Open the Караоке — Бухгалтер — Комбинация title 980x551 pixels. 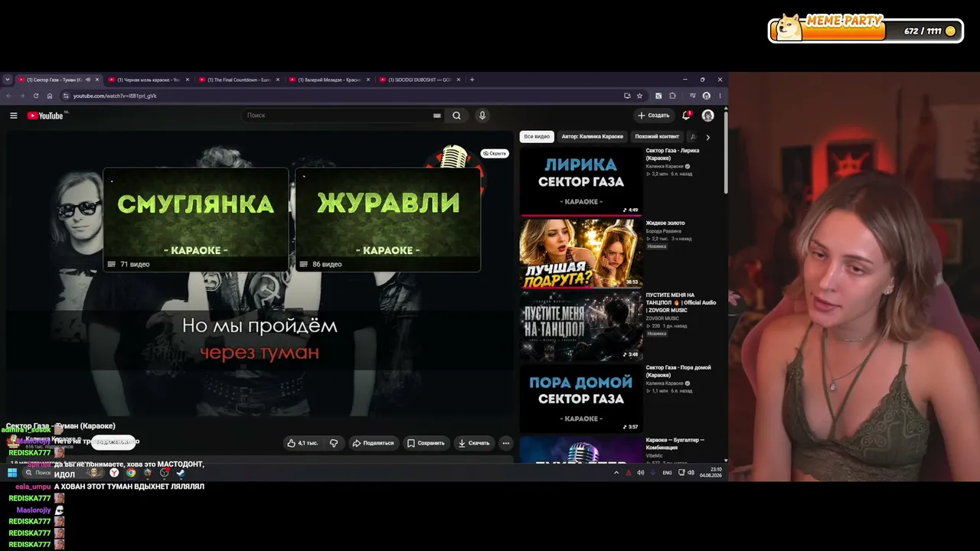[x=675, y=444]
